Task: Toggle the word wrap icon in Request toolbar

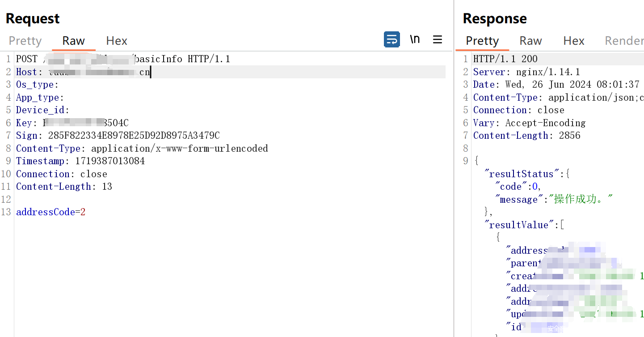Action: click(391, 40)
